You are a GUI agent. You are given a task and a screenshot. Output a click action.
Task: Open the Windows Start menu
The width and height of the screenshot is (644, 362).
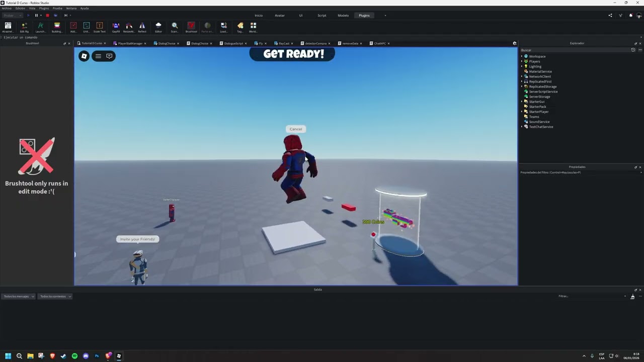[x=8, y=356]
